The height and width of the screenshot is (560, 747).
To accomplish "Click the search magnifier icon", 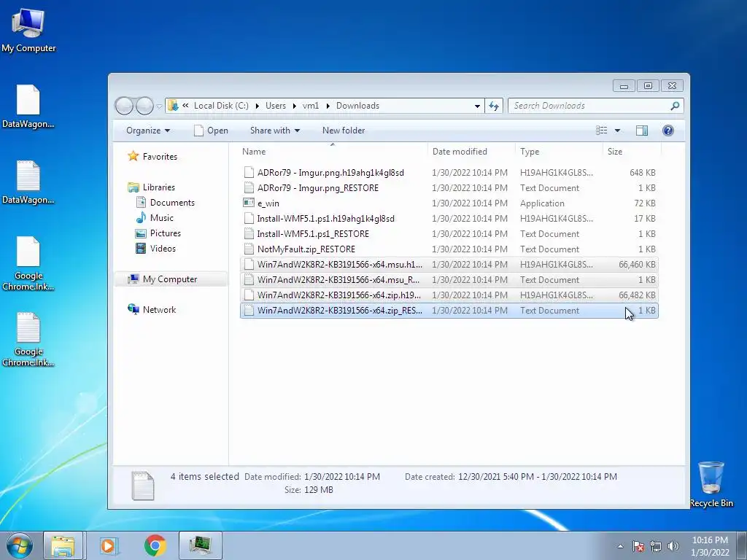I will (x=675, y=106).
